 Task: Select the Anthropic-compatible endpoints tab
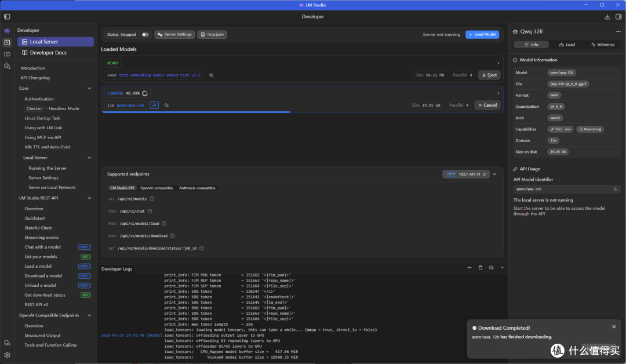(197, 188)
